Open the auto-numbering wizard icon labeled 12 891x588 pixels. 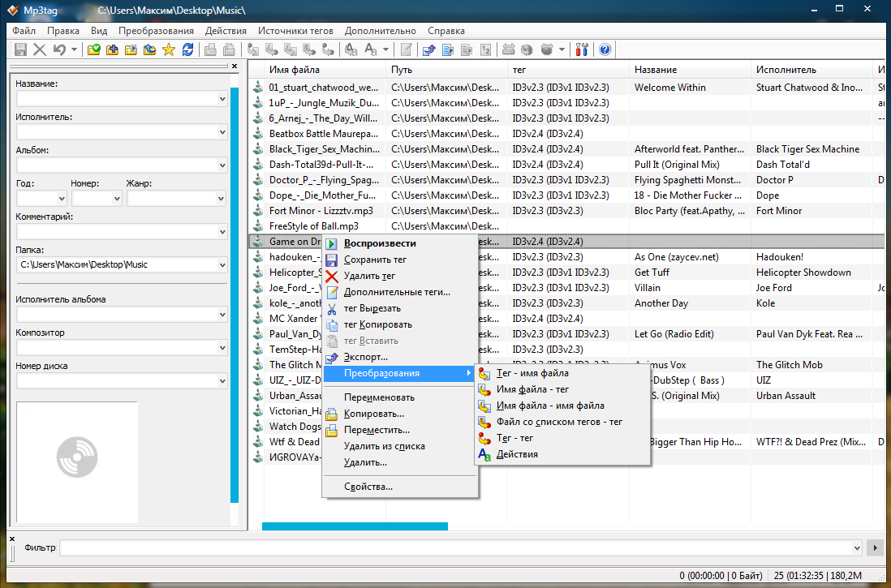coord(485,49)
